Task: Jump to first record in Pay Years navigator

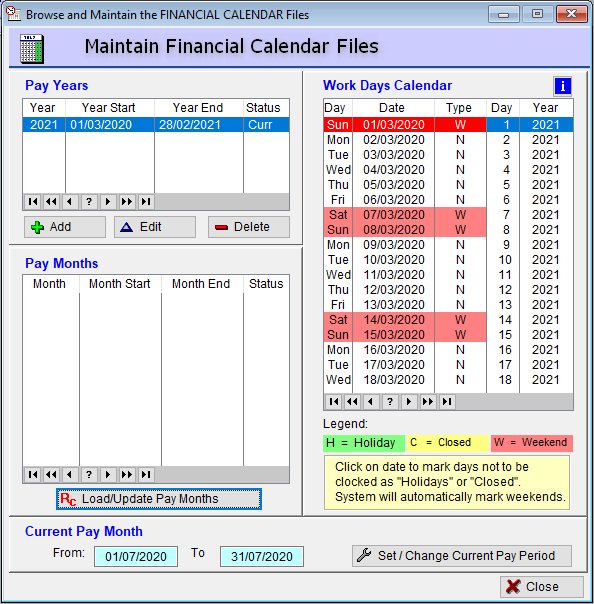Action: pos(33,201)
